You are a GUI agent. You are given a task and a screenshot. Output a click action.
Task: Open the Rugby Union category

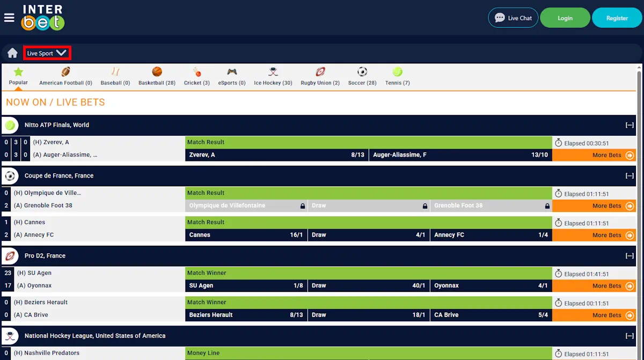[x=319, y=72]
